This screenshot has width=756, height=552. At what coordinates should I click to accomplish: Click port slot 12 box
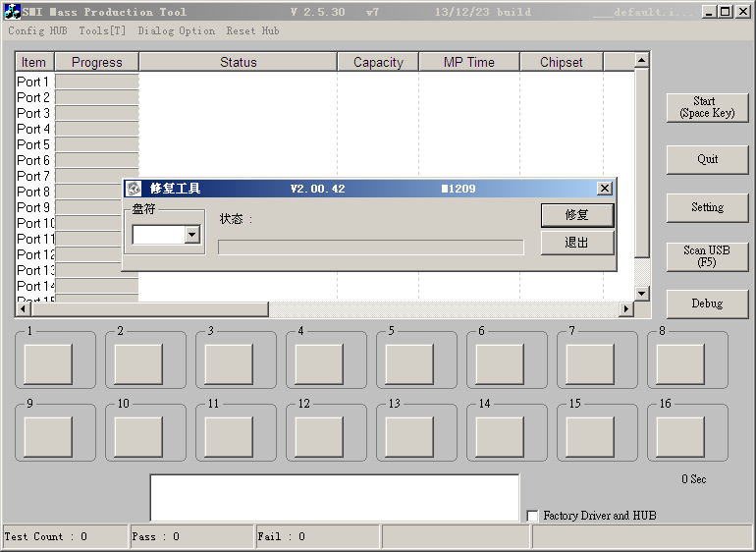(x=319, y=437)
